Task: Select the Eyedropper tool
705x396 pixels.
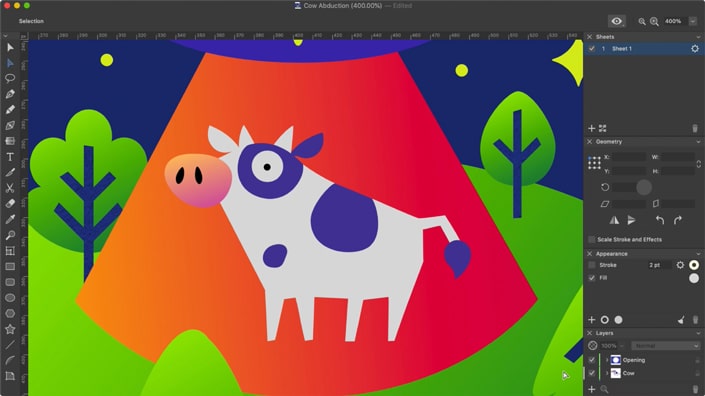Action: pos(10,219)
